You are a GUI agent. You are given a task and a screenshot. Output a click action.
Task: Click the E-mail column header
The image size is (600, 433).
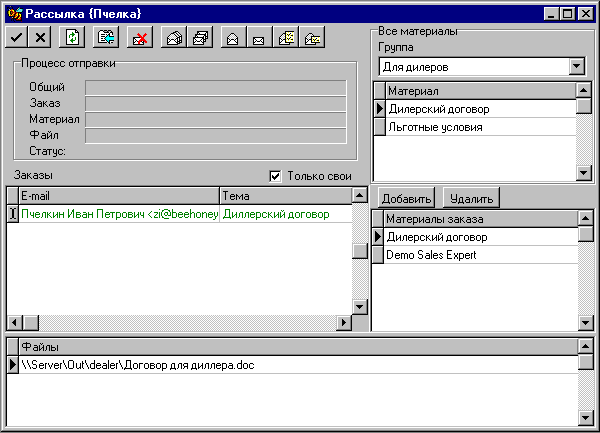click(x=119, y=196)
